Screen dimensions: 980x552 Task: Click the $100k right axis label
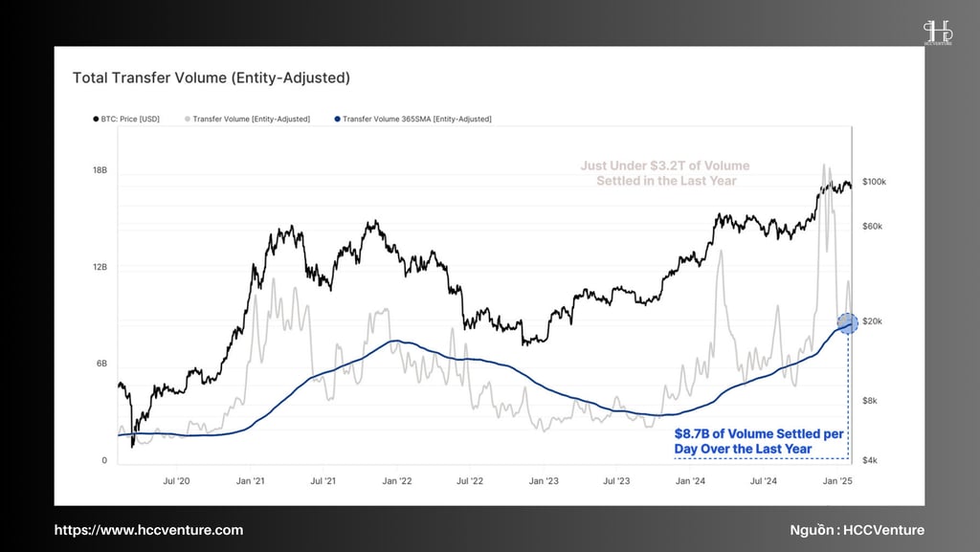[x=874, y=182]
